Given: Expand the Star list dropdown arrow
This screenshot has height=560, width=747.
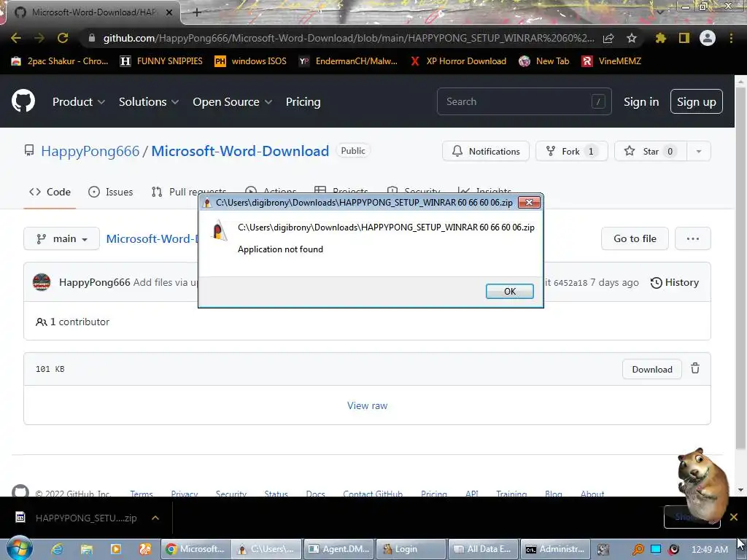Looking at the screenshot, I should point(698,152).
